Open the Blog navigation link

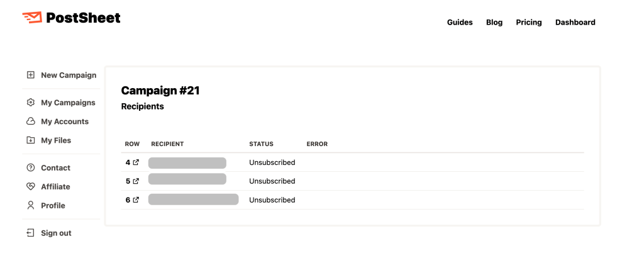(494, 23)
